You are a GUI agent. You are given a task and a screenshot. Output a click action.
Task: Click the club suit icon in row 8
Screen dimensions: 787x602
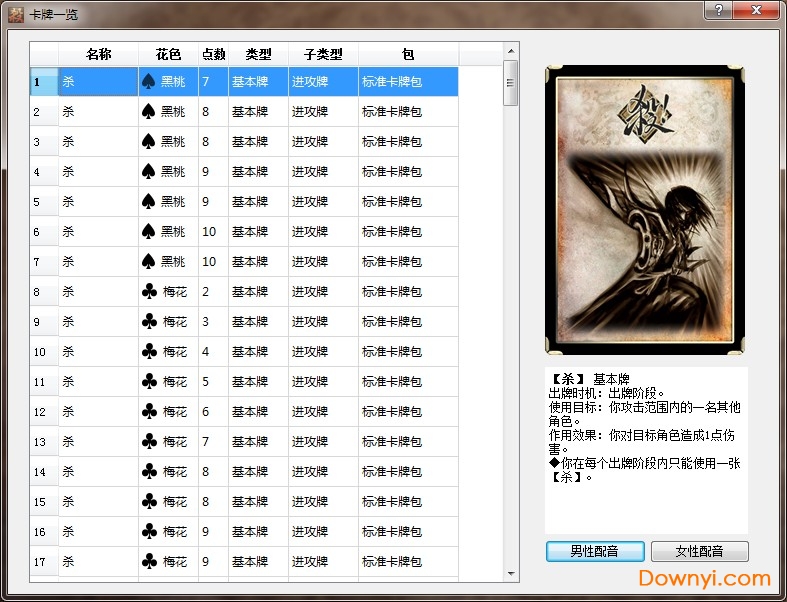(149, 292)
